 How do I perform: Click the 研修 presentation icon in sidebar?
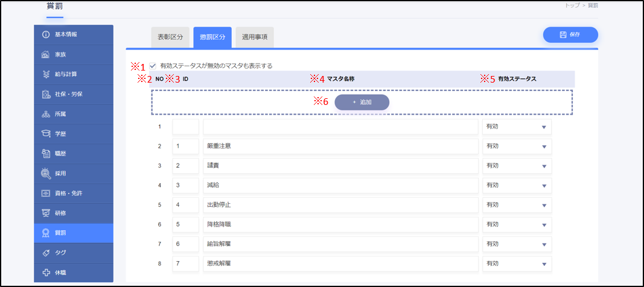click(46, 213)
